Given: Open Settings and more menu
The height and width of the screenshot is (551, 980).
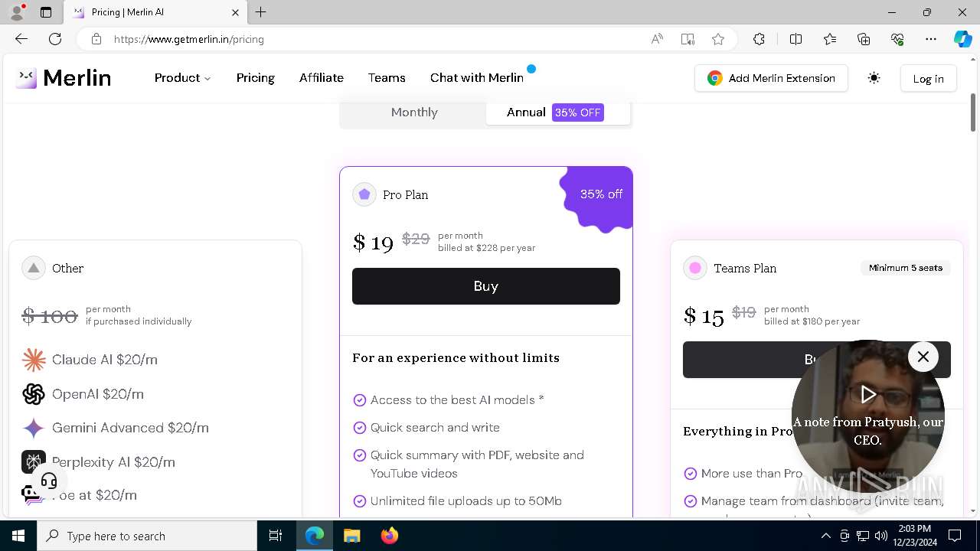Looking at the screenshot, I should click(931, 39).
